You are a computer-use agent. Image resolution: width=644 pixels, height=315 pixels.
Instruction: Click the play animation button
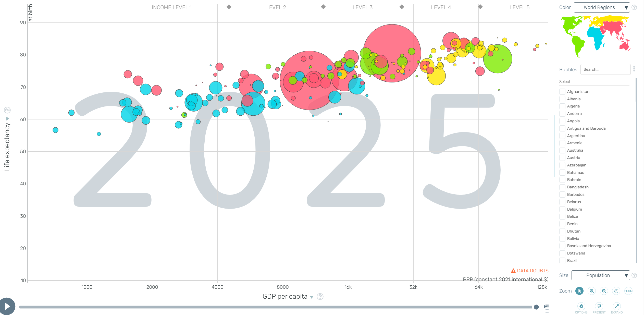pyautogui.click(x=7, y=306)
